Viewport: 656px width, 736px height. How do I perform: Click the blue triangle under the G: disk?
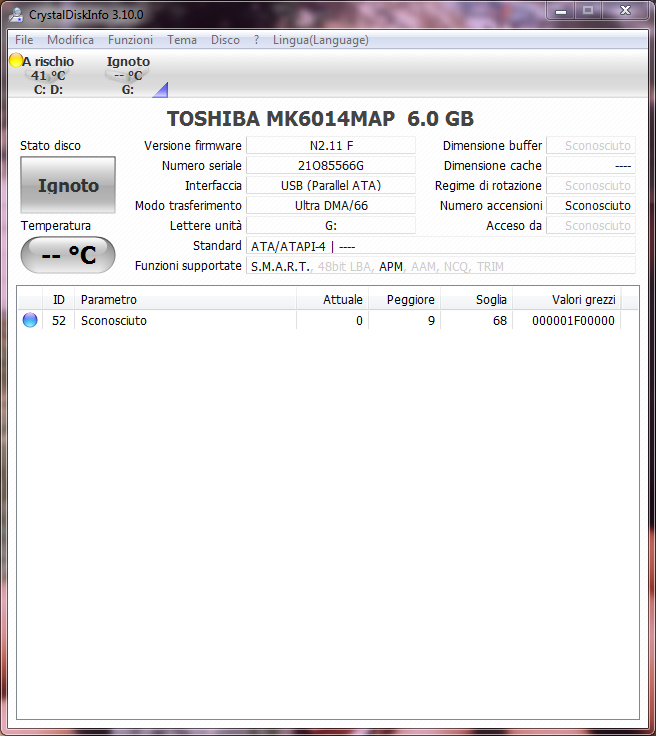click(160, 90)
